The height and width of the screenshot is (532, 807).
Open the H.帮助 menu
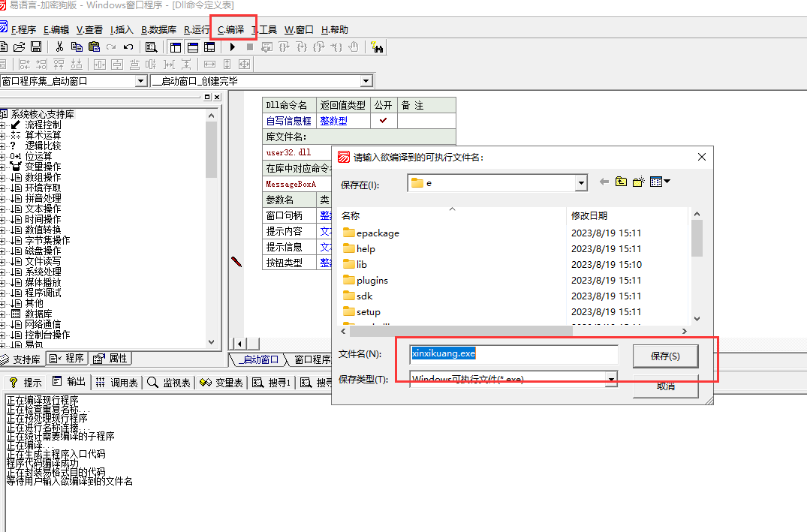click(x=335, y=30)
